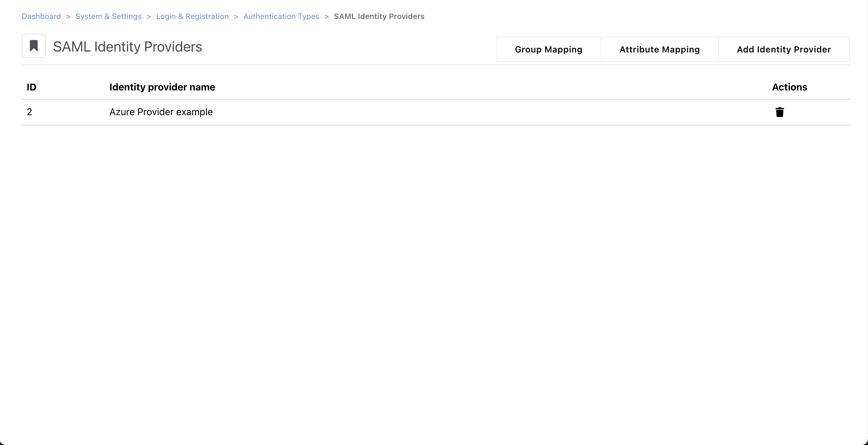Click the bookmark icon beside the page title
The image size is (868, 445).
34,46
